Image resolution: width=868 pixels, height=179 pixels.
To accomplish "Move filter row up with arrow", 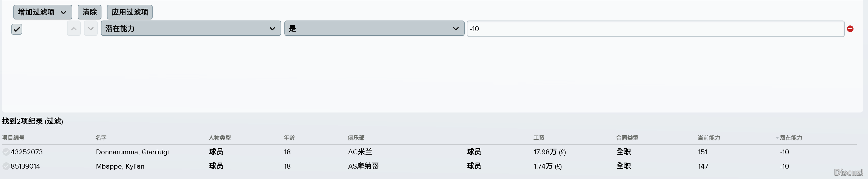I will click(x=74, y=29).
